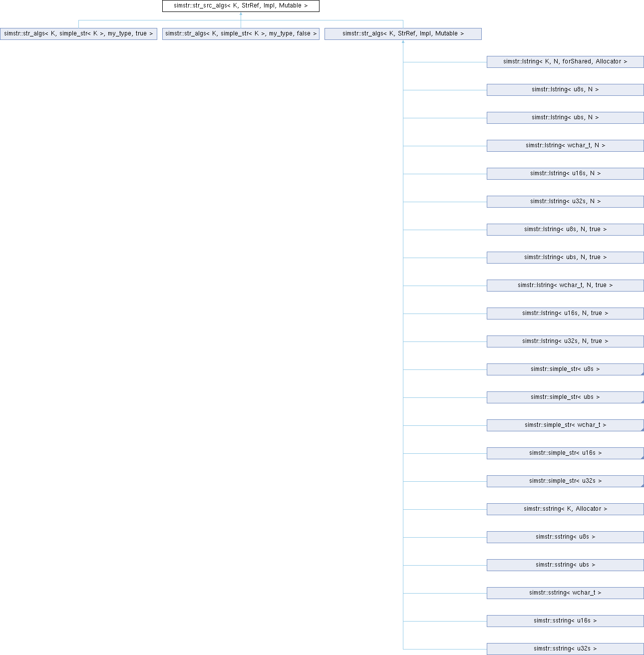Open the simstr::str_src_algs root class node
Screen dimensions: 644x655
point(241,5)
